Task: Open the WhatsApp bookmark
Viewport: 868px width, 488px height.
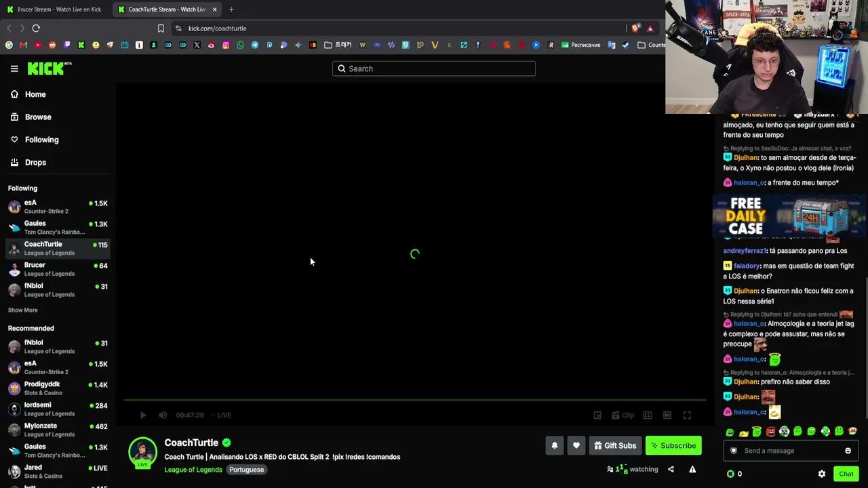Action: tap(240, 45)
